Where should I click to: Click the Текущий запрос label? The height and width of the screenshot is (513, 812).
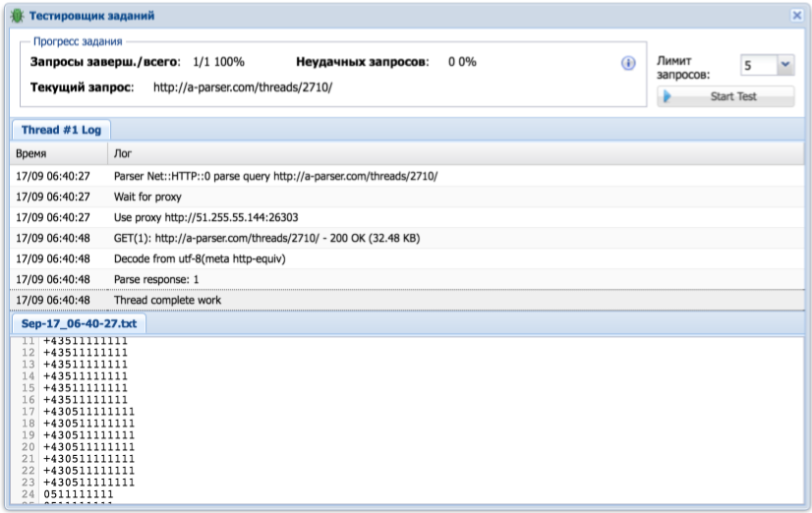82,86
